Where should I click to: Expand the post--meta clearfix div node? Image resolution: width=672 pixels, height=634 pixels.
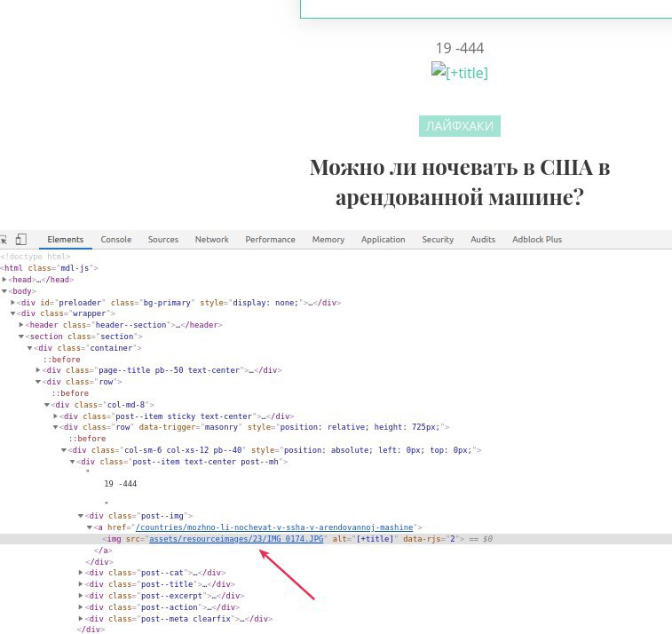click(x=81, y=619)
